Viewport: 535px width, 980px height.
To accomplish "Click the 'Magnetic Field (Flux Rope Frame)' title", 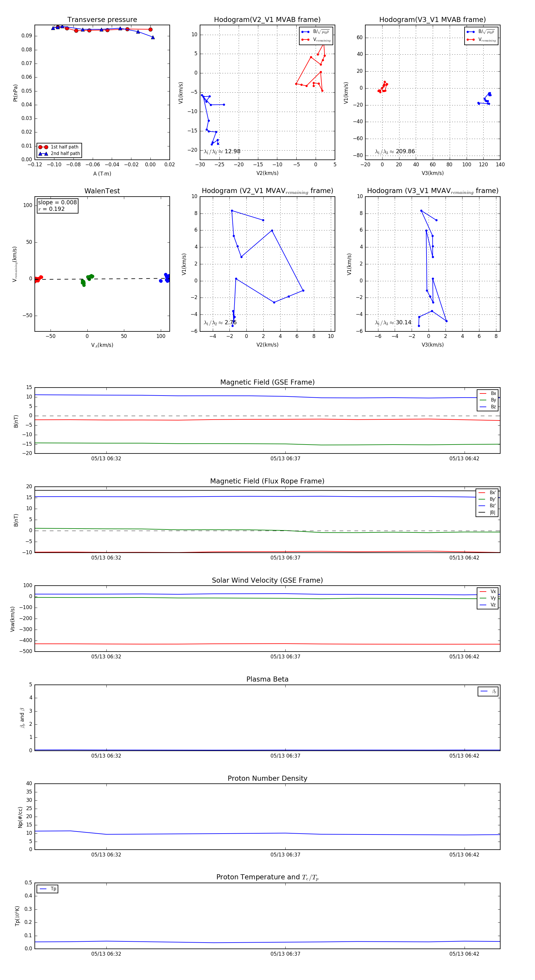I will coord(267,481).
